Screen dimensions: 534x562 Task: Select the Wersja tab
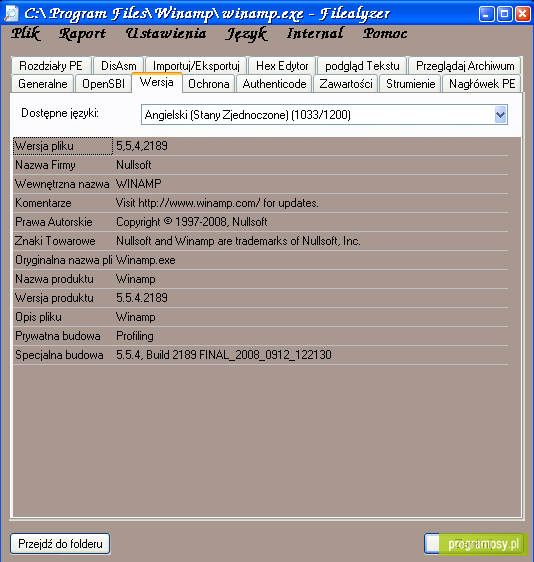pyautogui.click(x=157, y=82)
